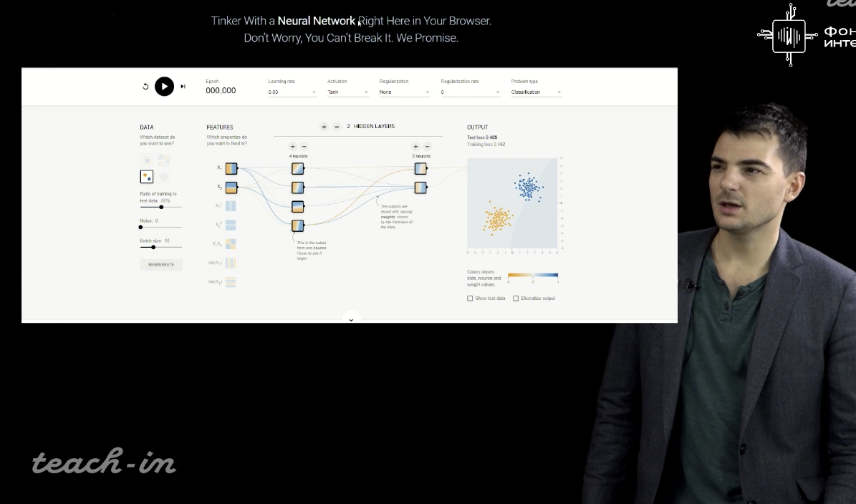Tick the Discretize output checkbox
The height and width of the screenshot is (504, 856).
click(x=516, y=299)
